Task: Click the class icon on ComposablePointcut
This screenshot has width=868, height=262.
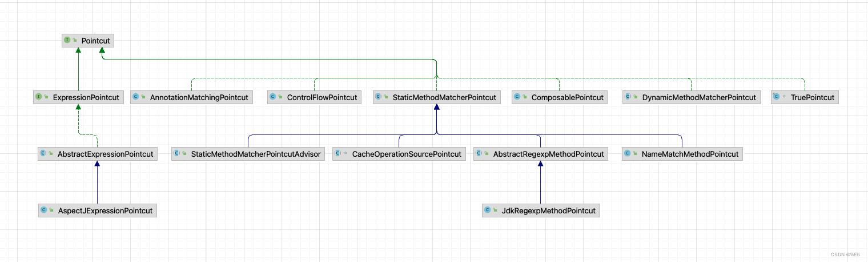Action: tap(517, 97)
